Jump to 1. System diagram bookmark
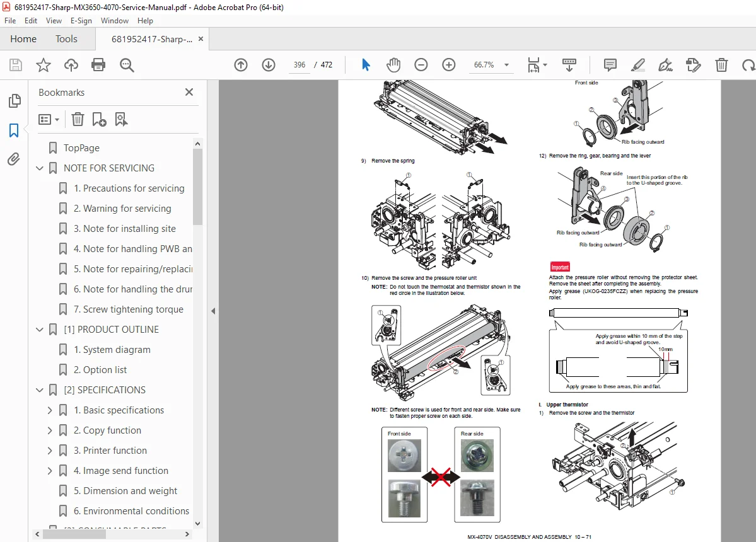 (x=112, y=350)
